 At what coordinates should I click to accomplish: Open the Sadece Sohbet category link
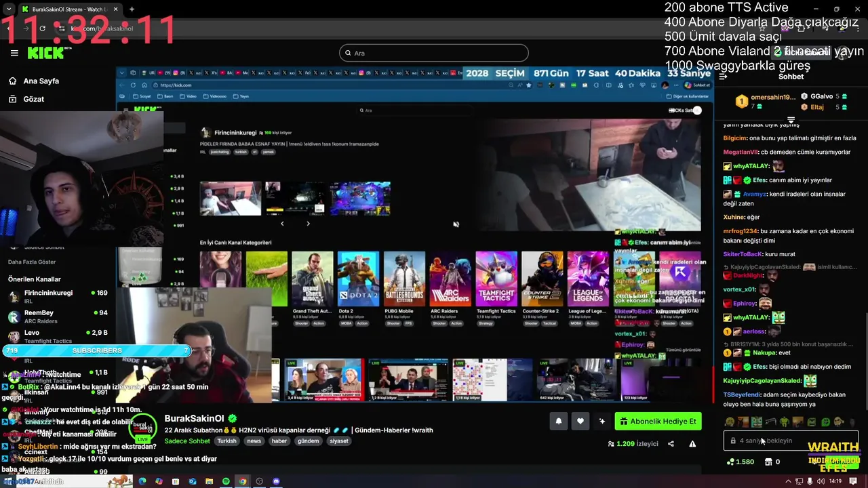point(187,441)
